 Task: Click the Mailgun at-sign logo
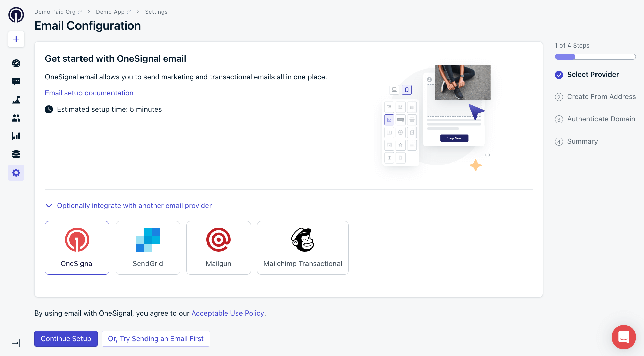tap(219, 240)
